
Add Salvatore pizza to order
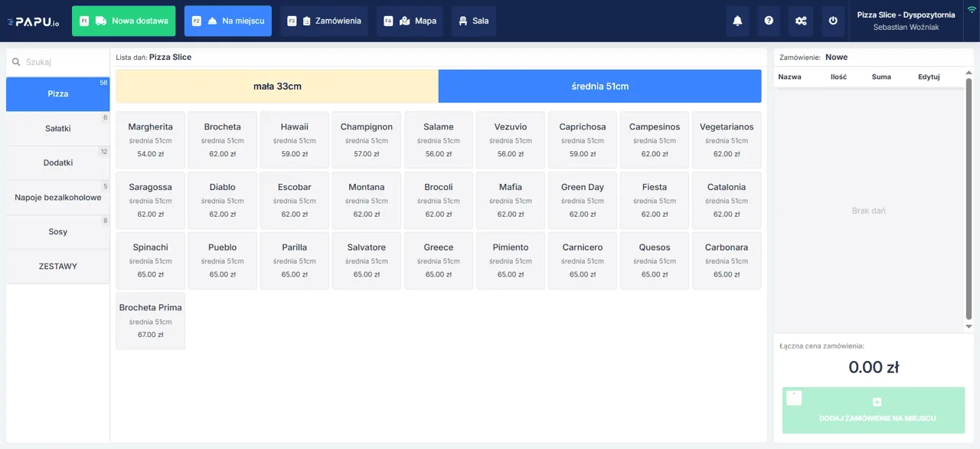coord(366,261)
